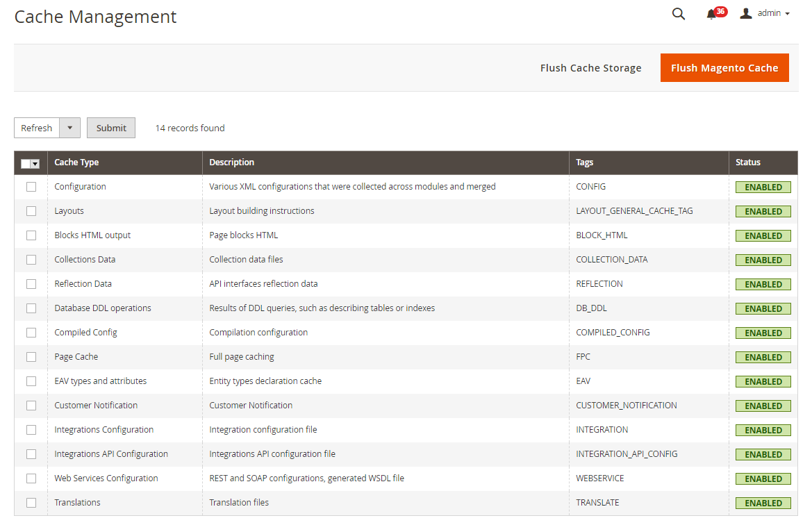
Task: Click the Submit button
Action: pos(110,128)
